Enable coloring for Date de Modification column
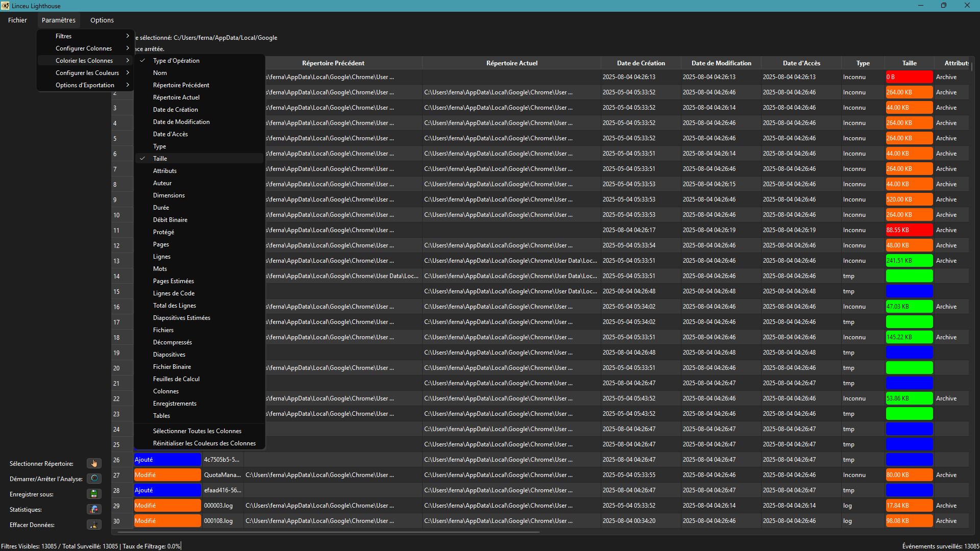The width and height of the screenshot is (980, 551). click(x=181, y=122)
